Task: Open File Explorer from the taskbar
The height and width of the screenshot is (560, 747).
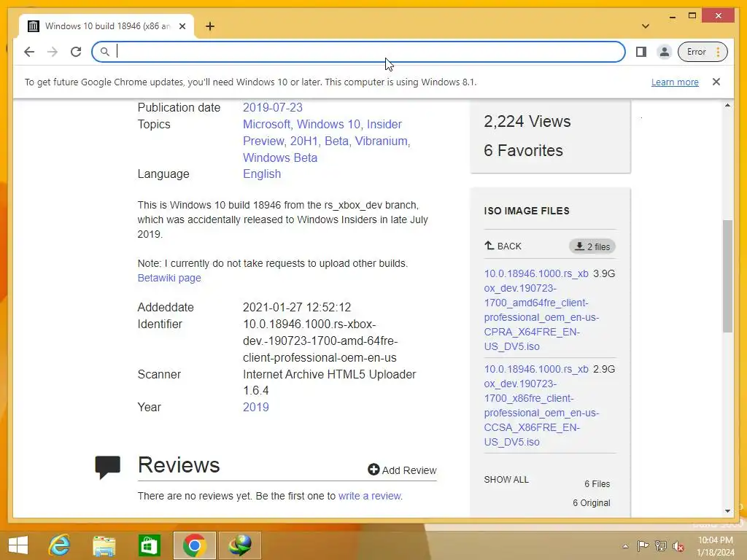Action: point(104,545)
